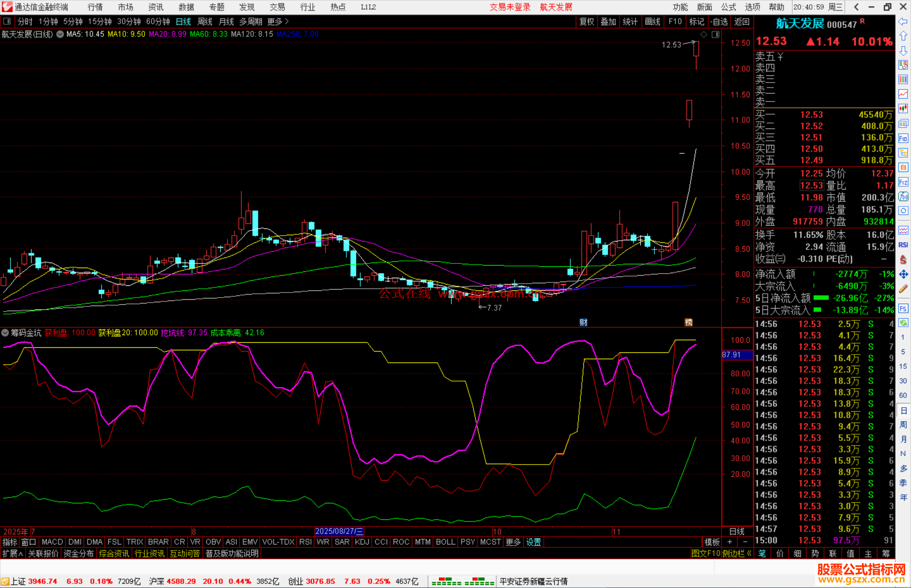The image size is (911, 588).
Task: Expand the 扩展 panel at bottom left
Action: [x=13, y=553]
